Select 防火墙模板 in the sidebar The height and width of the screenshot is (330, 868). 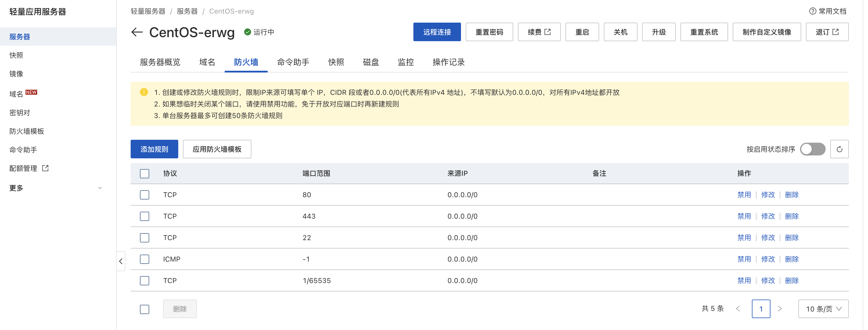[x=58, y=131]
